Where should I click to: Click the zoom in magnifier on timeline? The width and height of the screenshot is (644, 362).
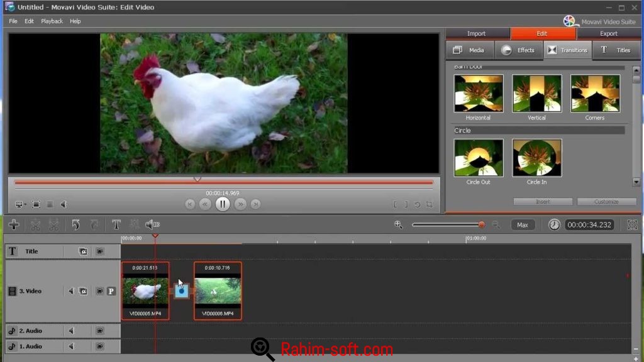pos(398,224)
